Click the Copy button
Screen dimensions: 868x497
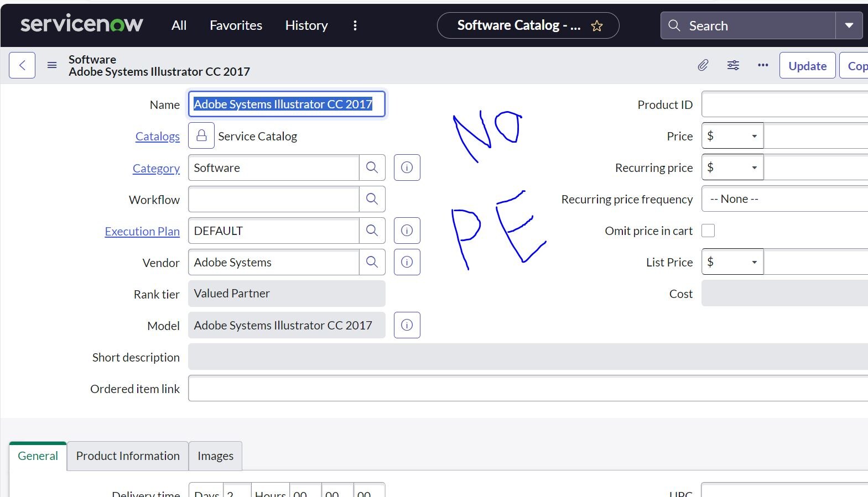click(x=854, y=66)
